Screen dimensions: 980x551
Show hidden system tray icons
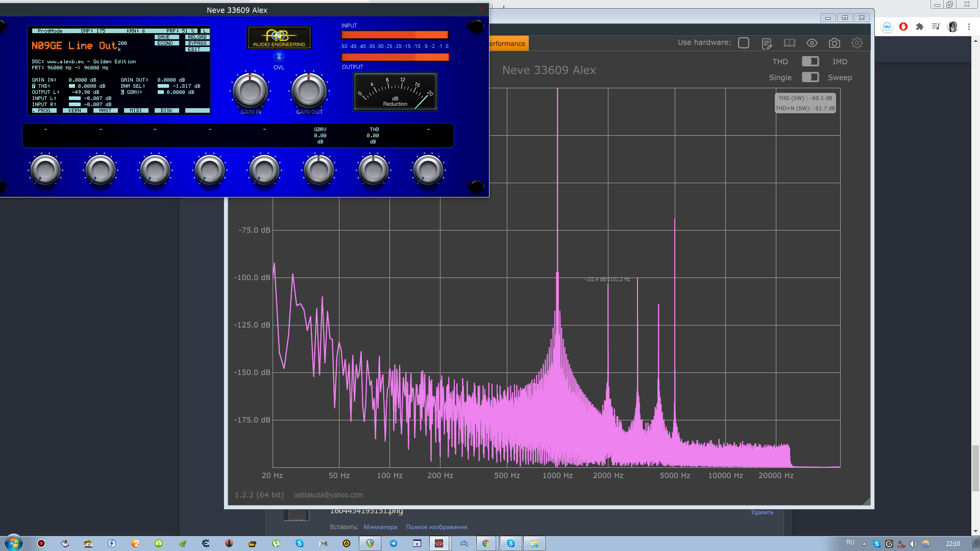[864, 544]
